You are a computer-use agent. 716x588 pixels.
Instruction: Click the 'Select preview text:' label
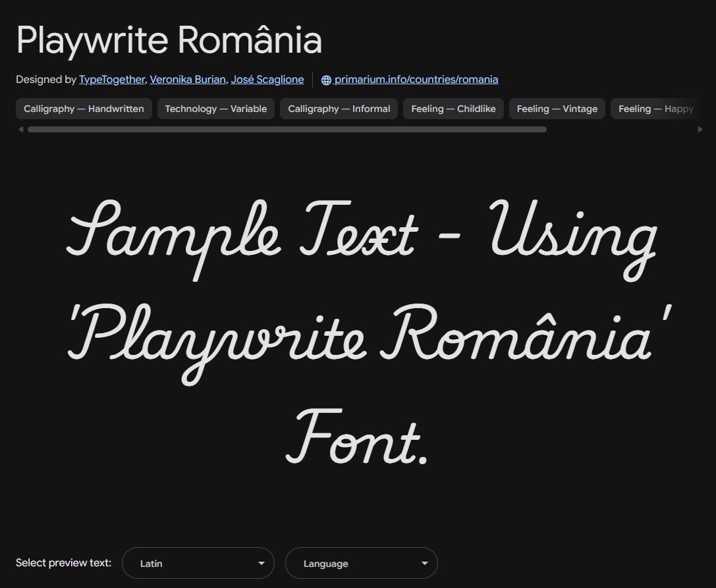[63, 562]
